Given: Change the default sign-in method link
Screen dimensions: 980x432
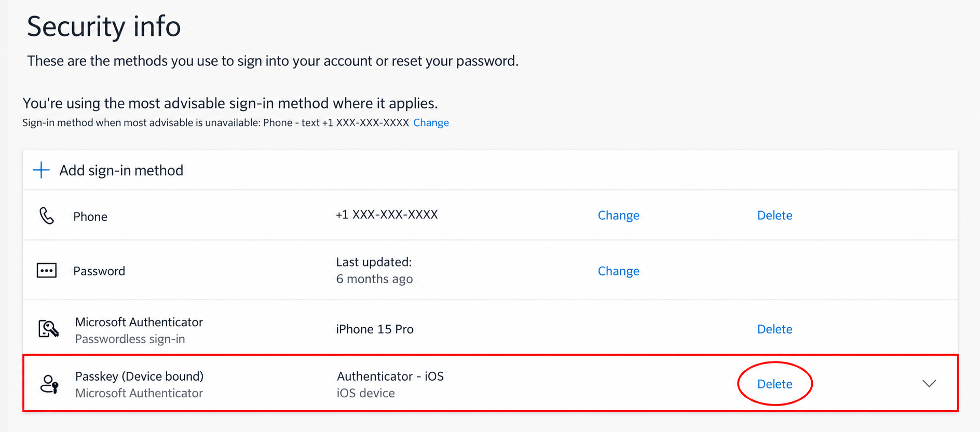Looking at the screenshot, I should point(431,123).
